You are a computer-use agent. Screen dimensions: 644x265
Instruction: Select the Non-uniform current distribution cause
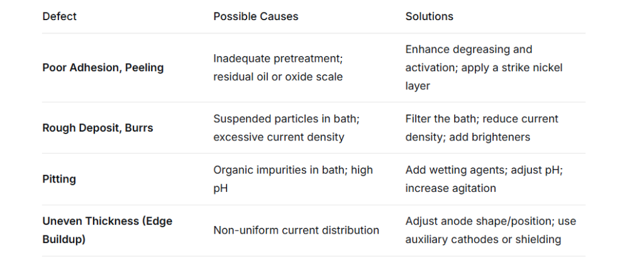(x=296, y=230)
